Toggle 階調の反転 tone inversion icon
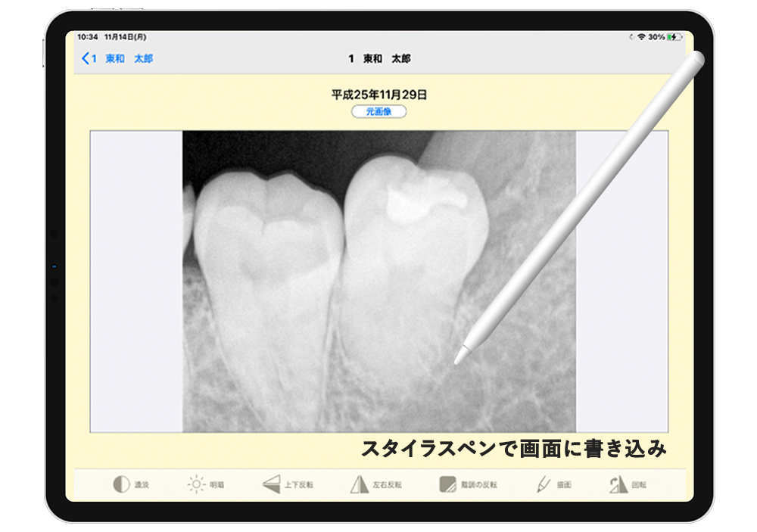This screenshot has width=757, height=532. click(x=448, y=484)
